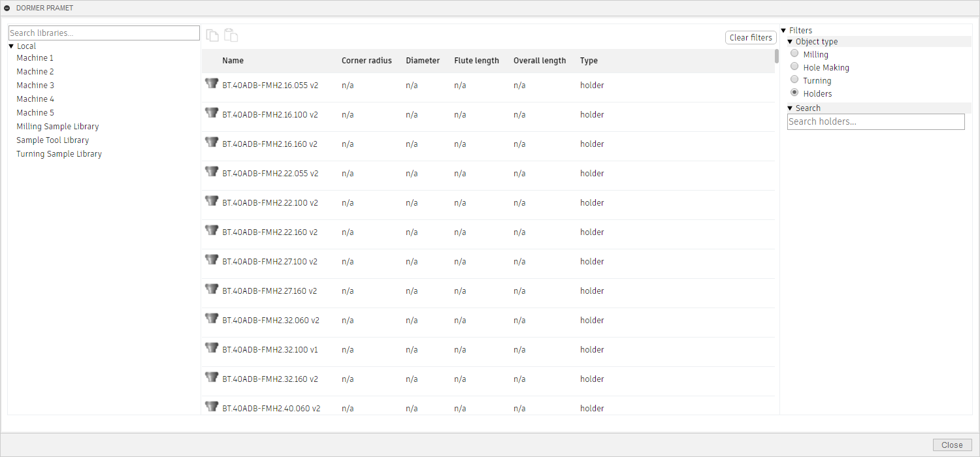Select row BT.40ADB-FMH2.27.100 v2 name

tap(270, 262)
